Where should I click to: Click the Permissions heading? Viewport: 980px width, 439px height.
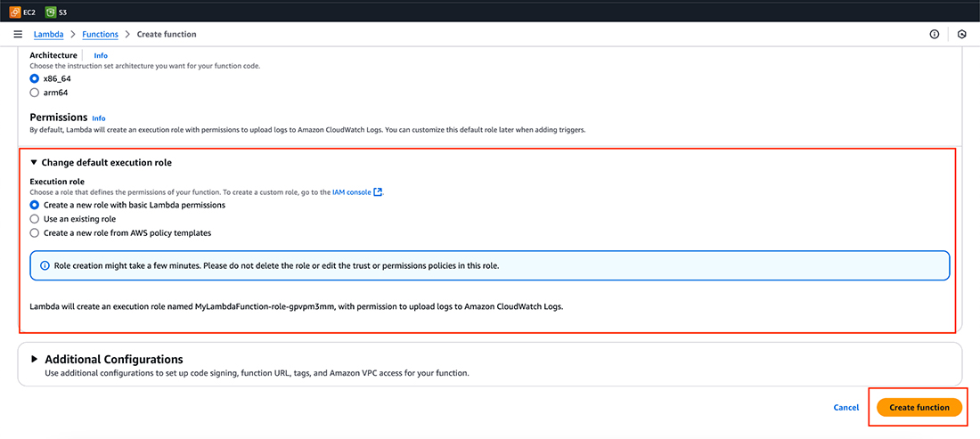(58, 117)
